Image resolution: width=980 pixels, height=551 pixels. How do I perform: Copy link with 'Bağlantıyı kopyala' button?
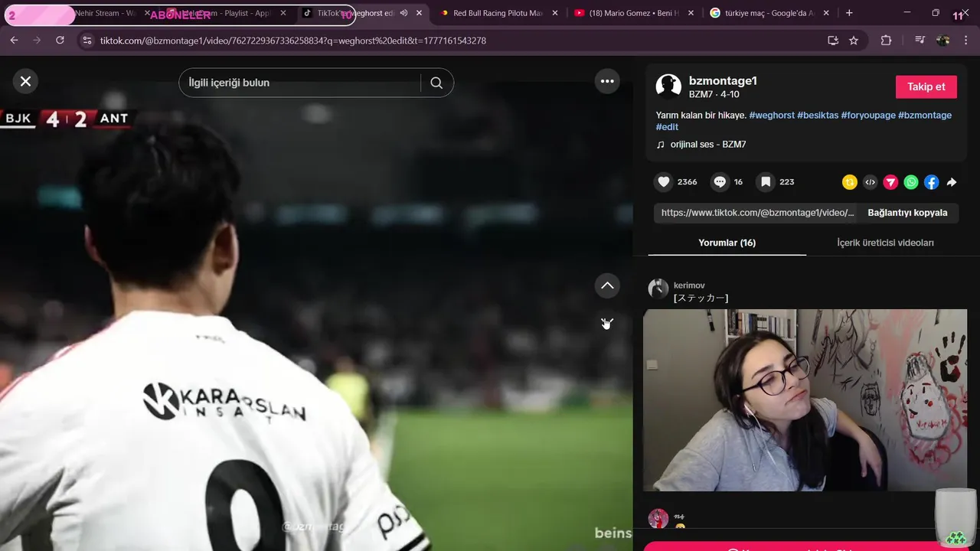907,213
